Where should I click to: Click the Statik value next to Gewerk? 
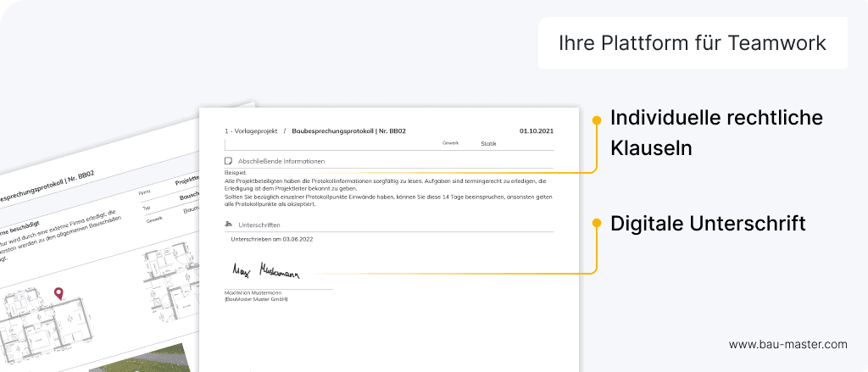(488, 144)
